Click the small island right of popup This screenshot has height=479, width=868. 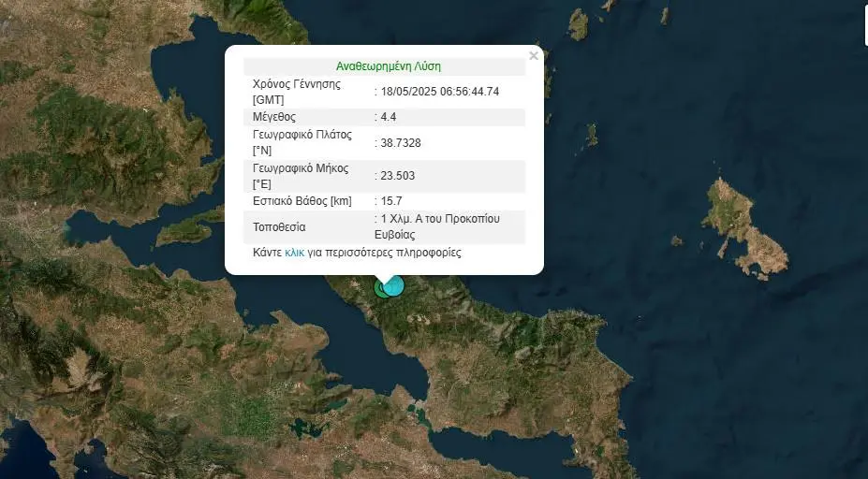[x=590, y=137]
